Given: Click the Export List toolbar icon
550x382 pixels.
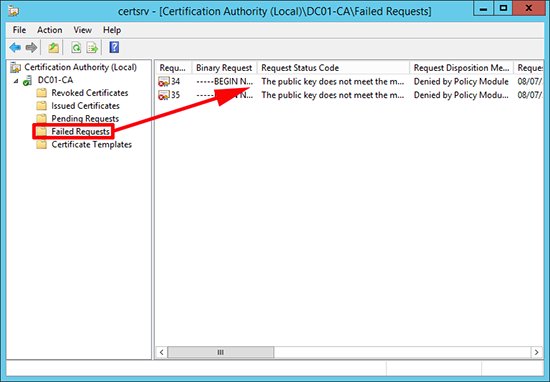Looking at the screenshot, I should coord(92,48).
